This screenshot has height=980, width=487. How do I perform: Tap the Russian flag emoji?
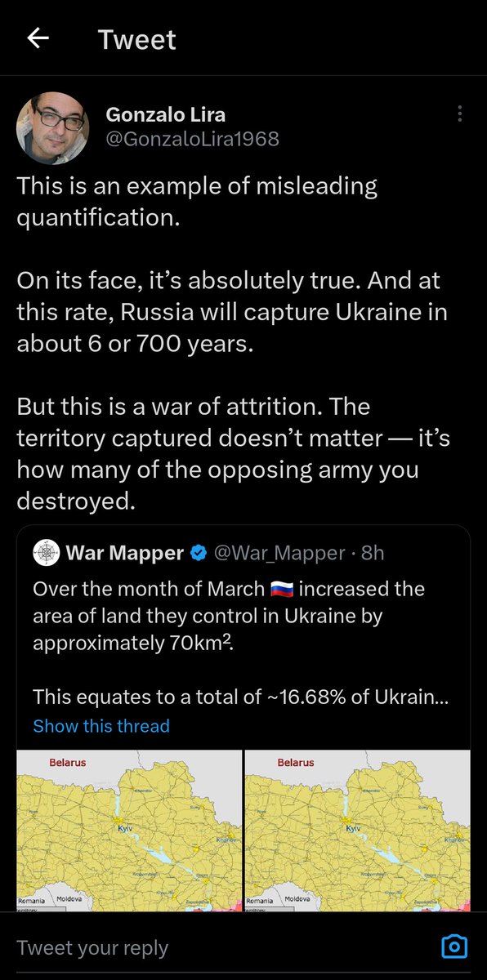(281, 589)
